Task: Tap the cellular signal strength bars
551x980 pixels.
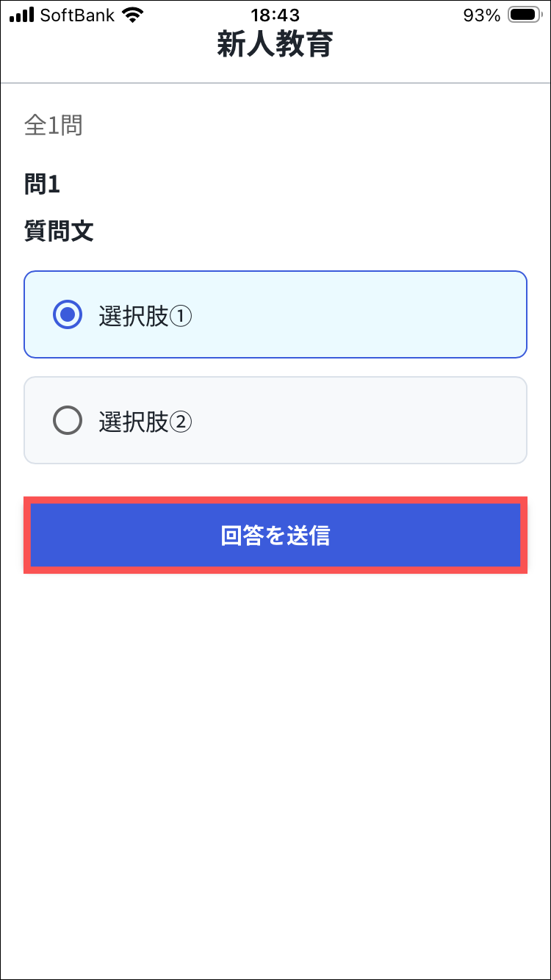Action: 21,15
